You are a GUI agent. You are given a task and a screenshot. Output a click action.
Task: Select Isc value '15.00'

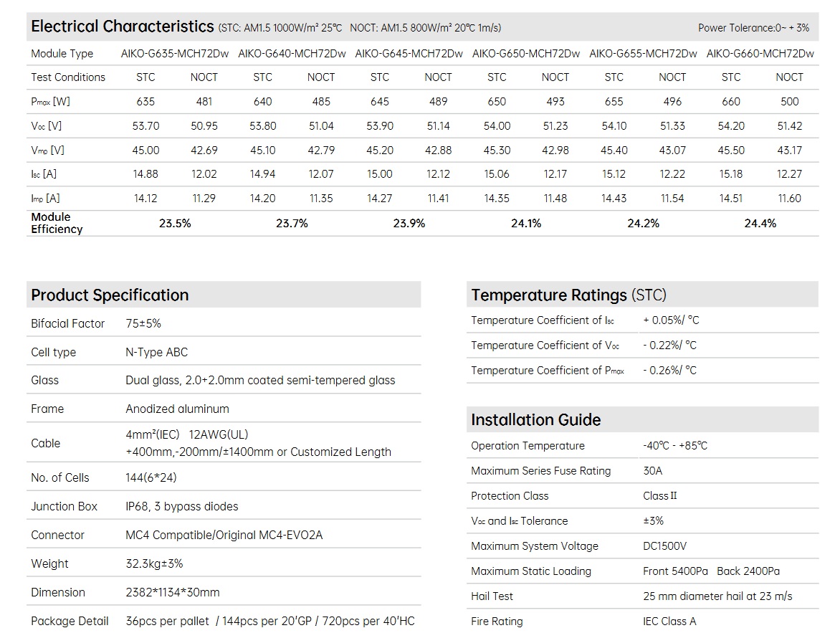click(379, 174)
